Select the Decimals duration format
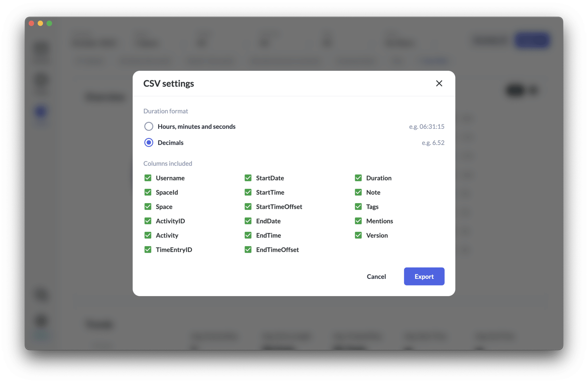This screenshot has height=383, width=588. pyautogui.click(x=149, y=143)
